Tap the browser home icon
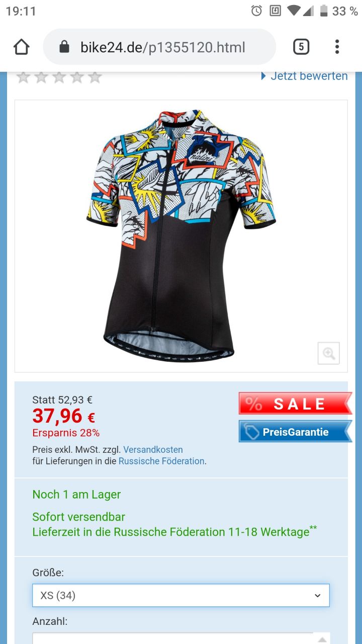 tap(21, 47)
